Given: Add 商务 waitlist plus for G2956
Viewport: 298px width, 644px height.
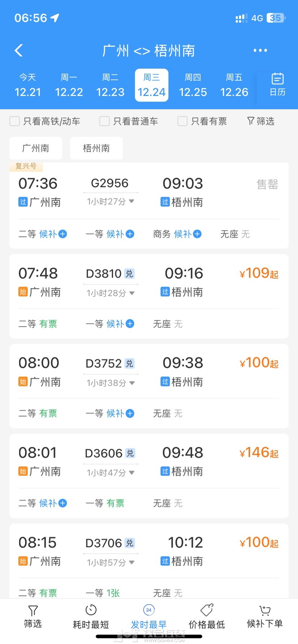Looking at the screenshot, I should pyautogui.click(x=197, y=234).
